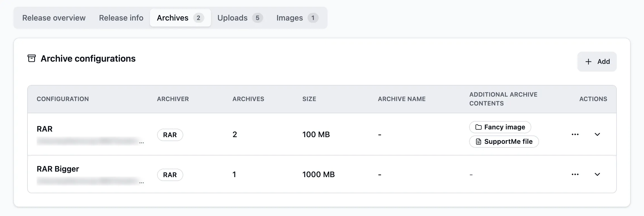This screenshot has width=644, height=216.
Task: Click the Additional Archive Contents column header
Action: pyautogui.click(x=503, y=99)
